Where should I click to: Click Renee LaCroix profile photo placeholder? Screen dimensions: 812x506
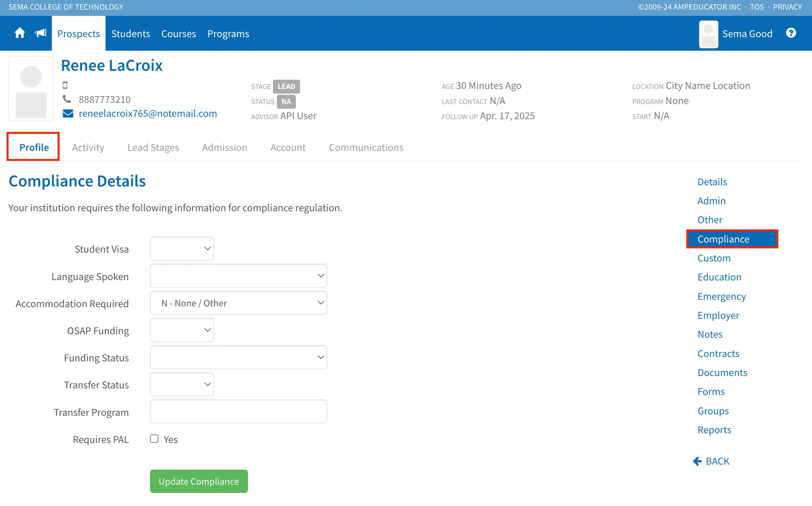pos(31,89)
